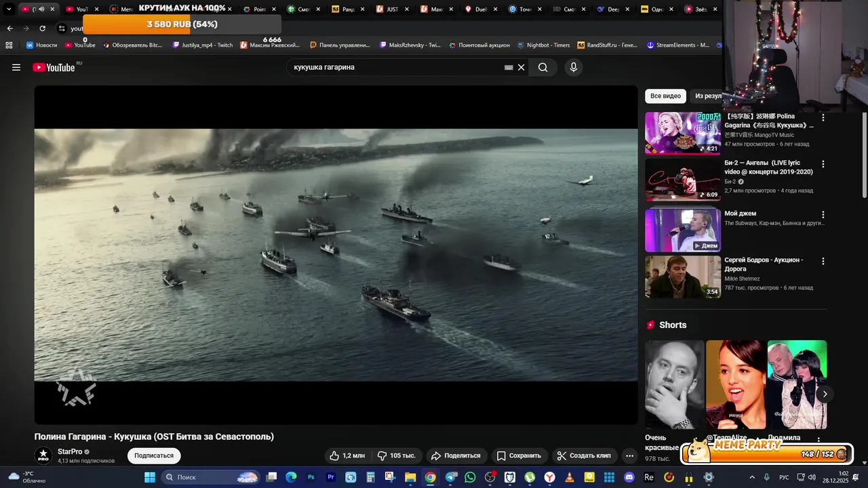Image resolution: width=868 pixels, height=488 pixels.
Task: Go back using the browser back arrow
Action: (x=9, y=28)
